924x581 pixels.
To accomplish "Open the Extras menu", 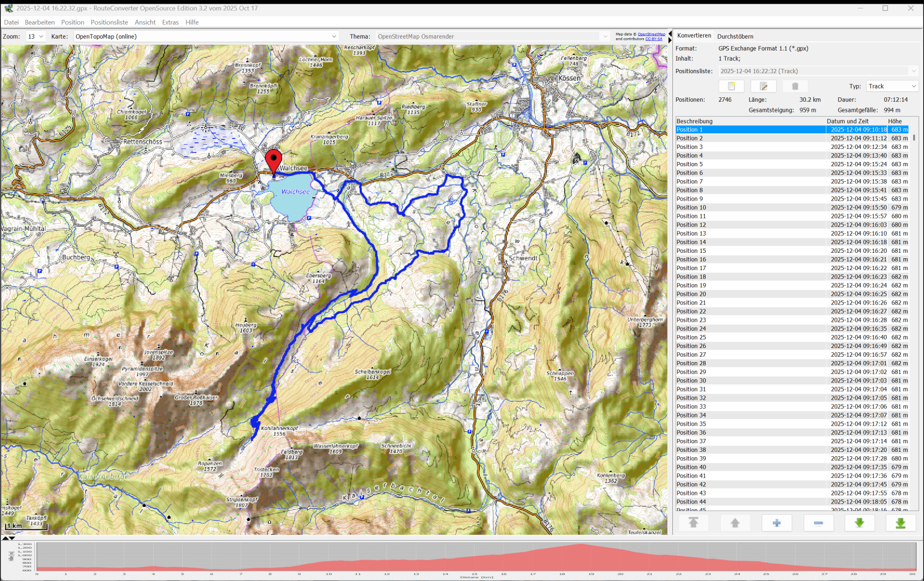I will coord(170,23).
